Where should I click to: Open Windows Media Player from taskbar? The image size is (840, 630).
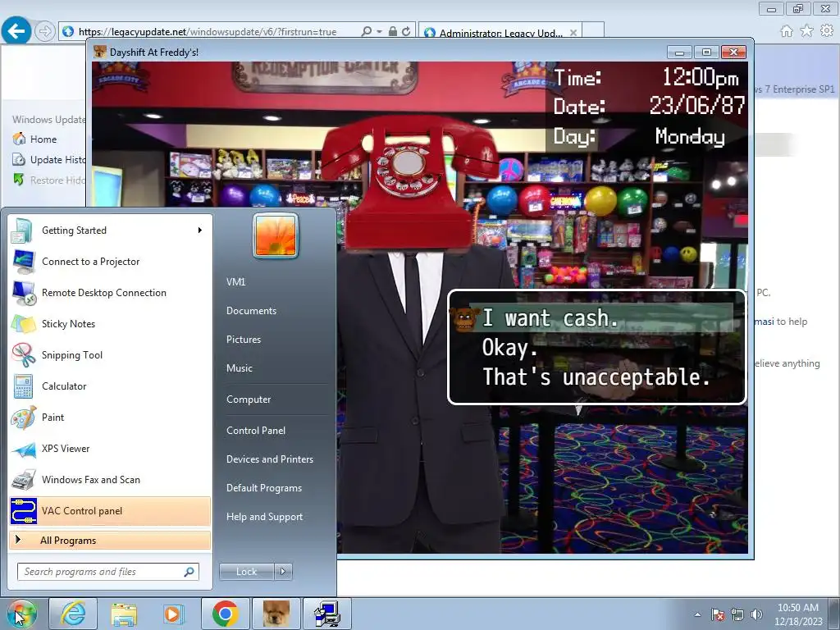pyautogui.click(x=174, y=614)
